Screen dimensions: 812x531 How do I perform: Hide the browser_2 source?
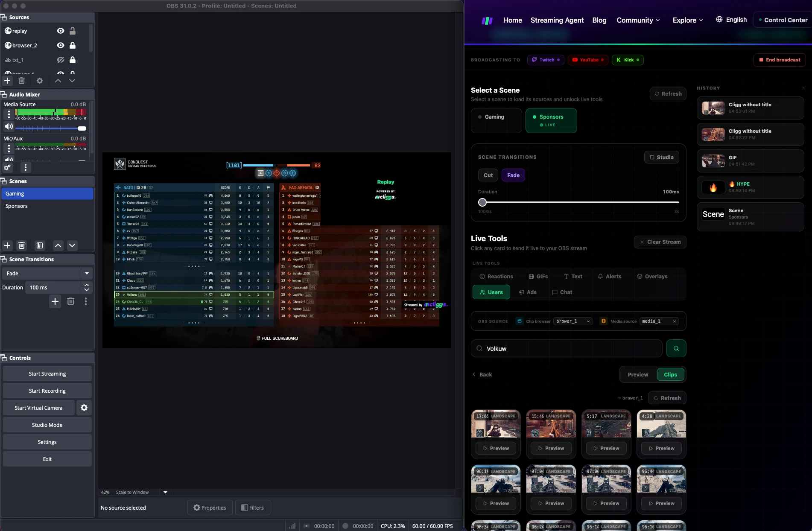click(x=61, y=45)
